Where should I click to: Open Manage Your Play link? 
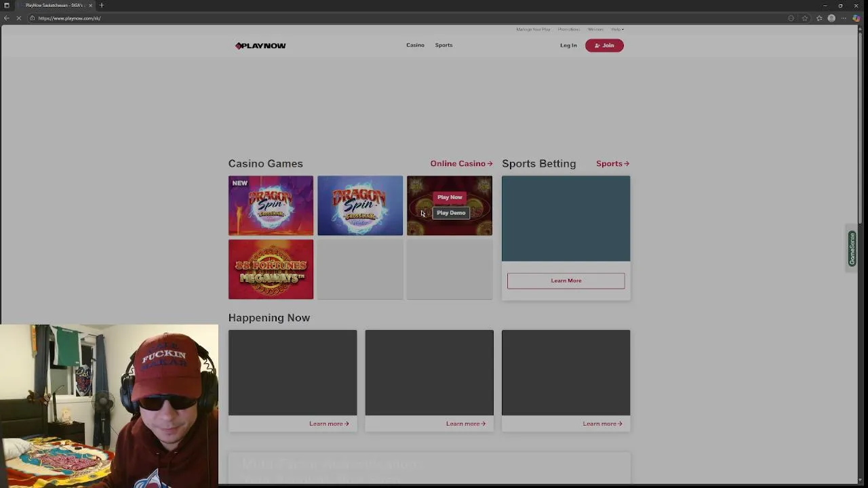pyautogui.click(x=533, y=29)
